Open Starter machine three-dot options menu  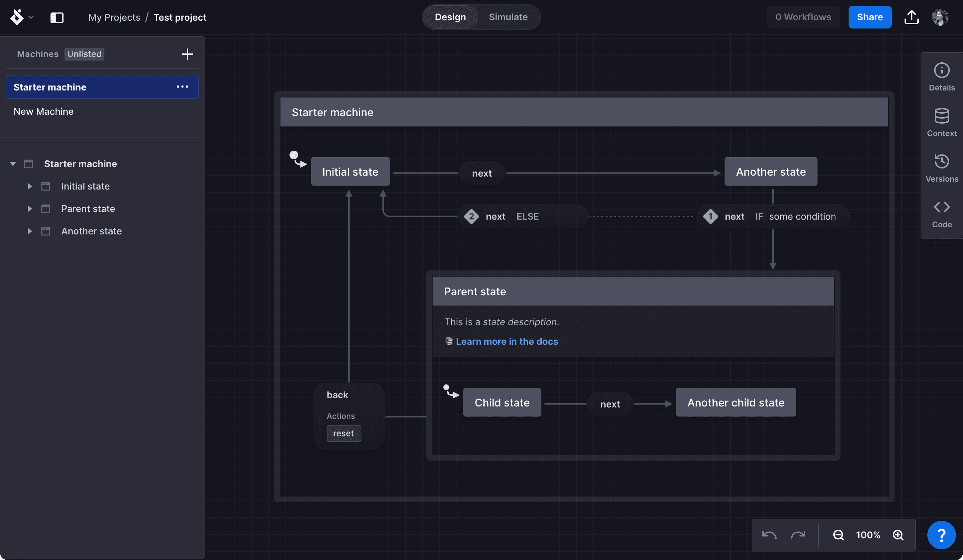click(x=182, y=87)
